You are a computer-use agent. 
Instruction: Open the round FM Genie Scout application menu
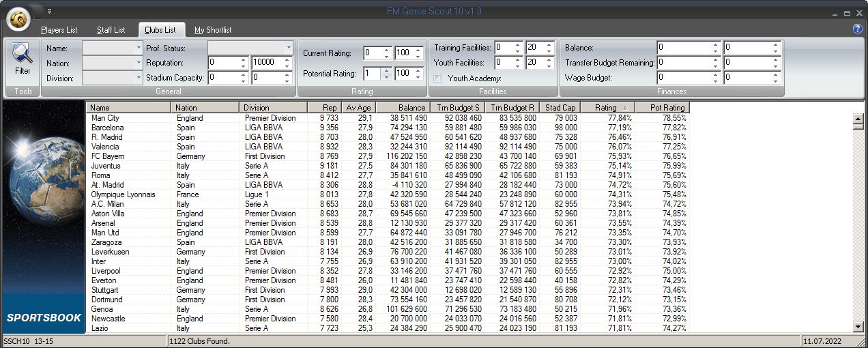coord(18,18)
